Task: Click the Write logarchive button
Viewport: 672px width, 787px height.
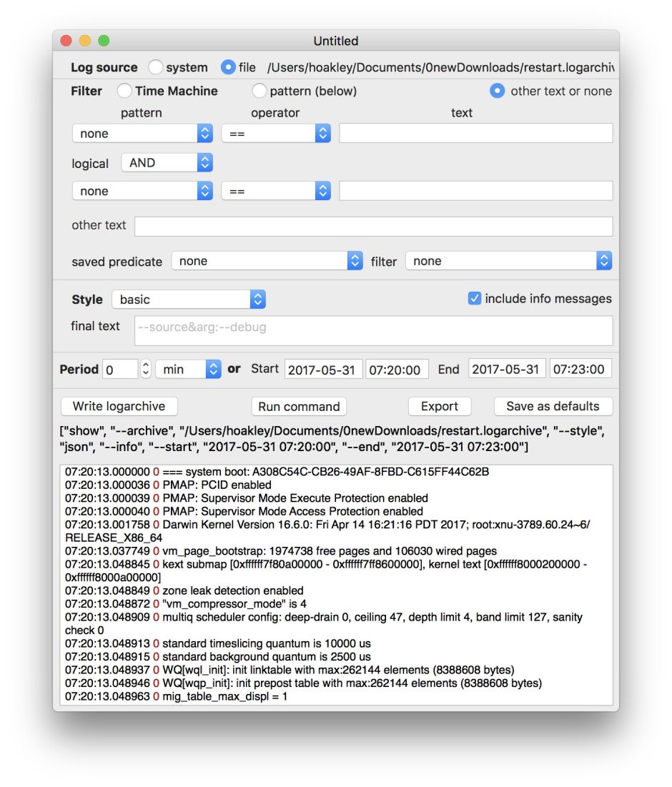Action: (119, 406)
